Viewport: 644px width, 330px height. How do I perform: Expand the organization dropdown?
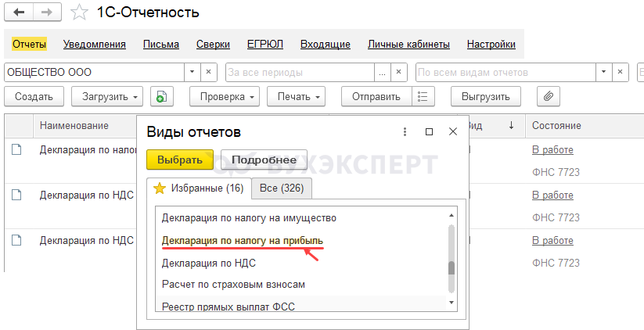192,72
